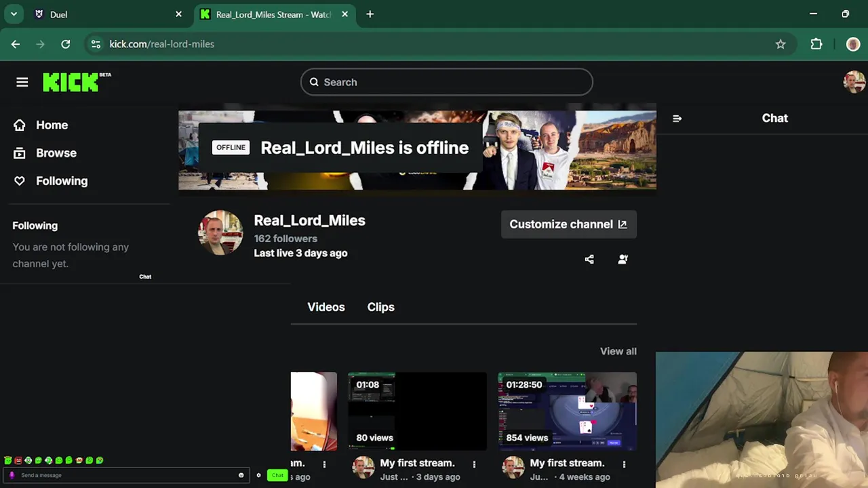Viewport: 868px width, 488px height.
Task: Open the emoji picker in message box
Action: point(241,475)
